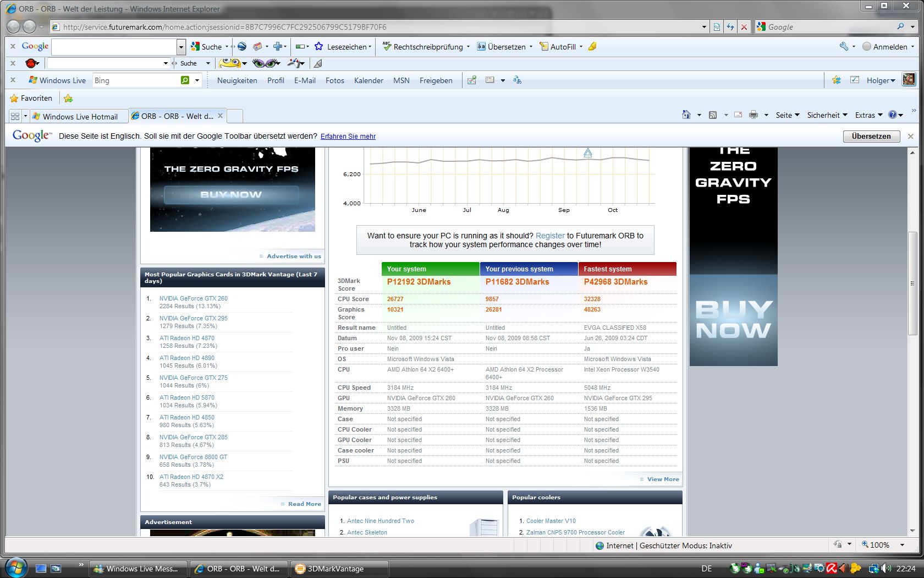The width and height of the screenshot is (924, 578).
Task: Click the Favoriten button
Action: pos(31,99)
